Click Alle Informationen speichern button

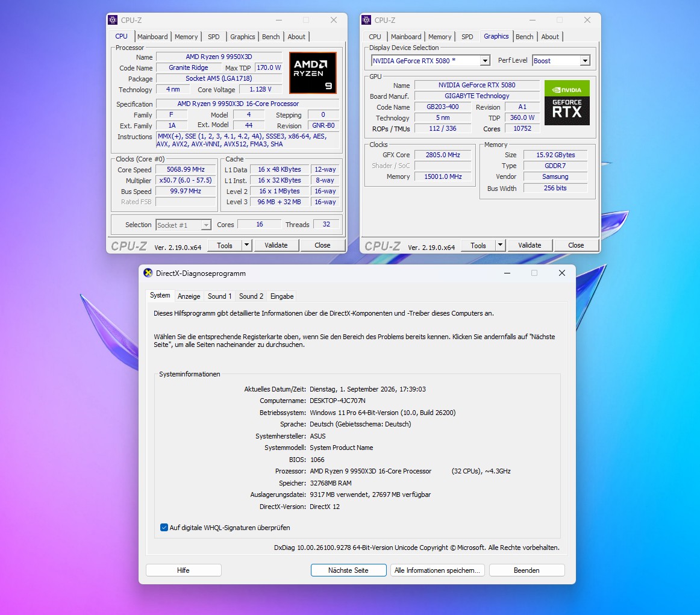click(x=437, y=570)
